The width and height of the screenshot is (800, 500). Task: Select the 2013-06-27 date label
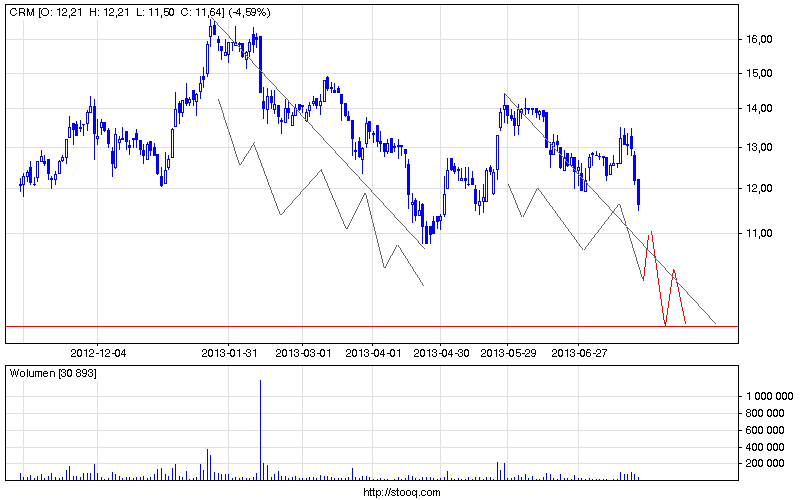coord(579,353)
